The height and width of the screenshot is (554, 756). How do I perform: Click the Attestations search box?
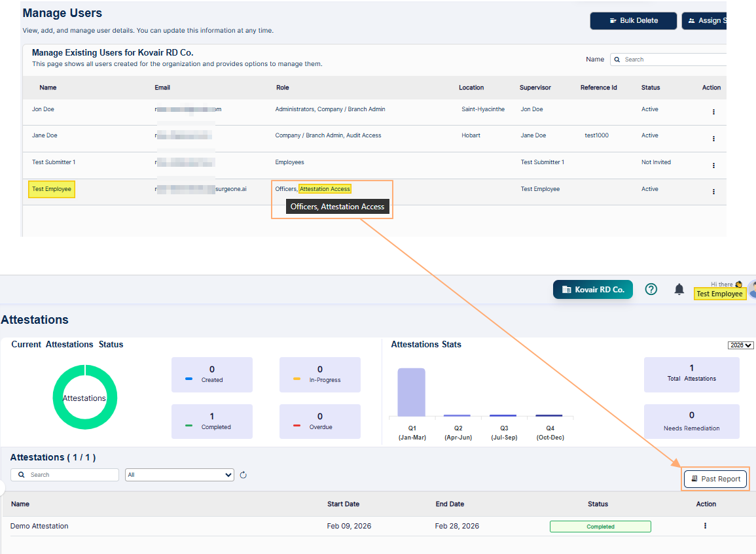coord(64,474)
